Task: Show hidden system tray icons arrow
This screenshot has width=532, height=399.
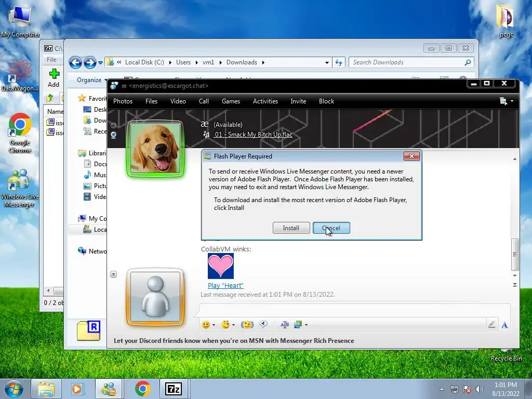Action: [x=442, y=389]
